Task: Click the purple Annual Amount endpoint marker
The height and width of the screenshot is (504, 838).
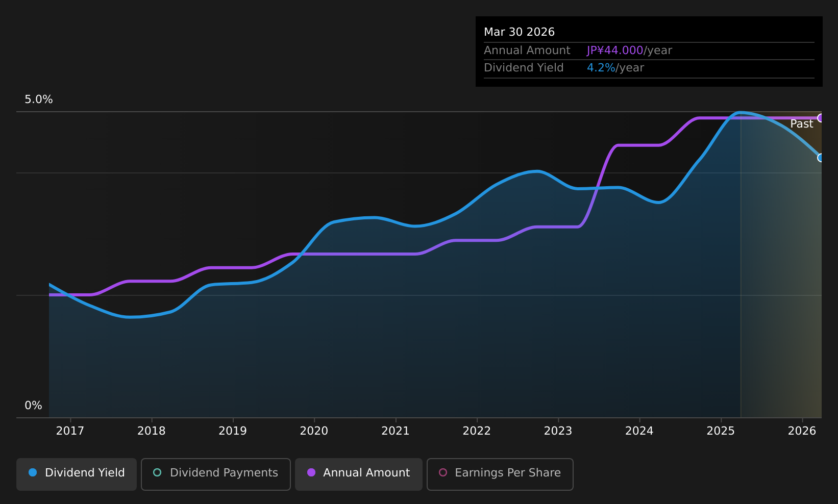Action: pos(821,118)
